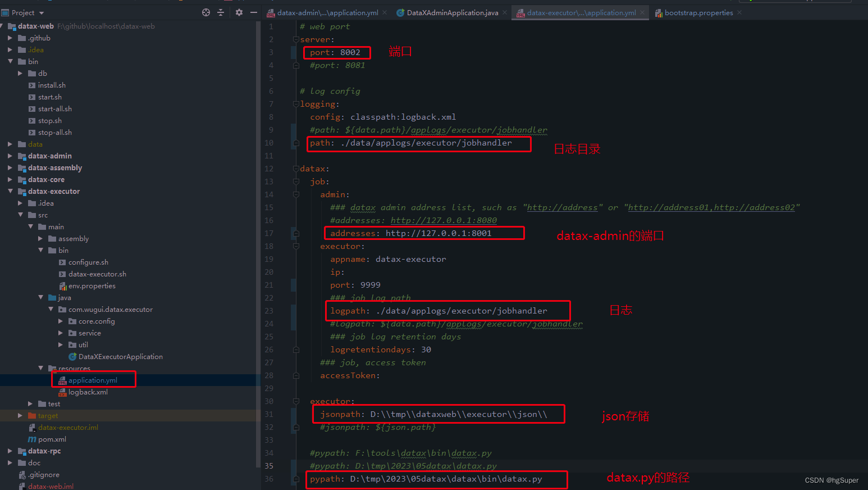Select install.sh file icon
Image resolution: width=868 pixels, height=490 pixels.
tap(32, 85)
